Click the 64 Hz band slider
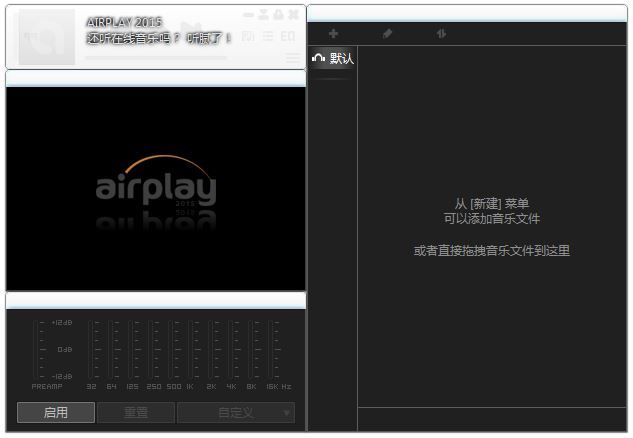 [111, 350]
